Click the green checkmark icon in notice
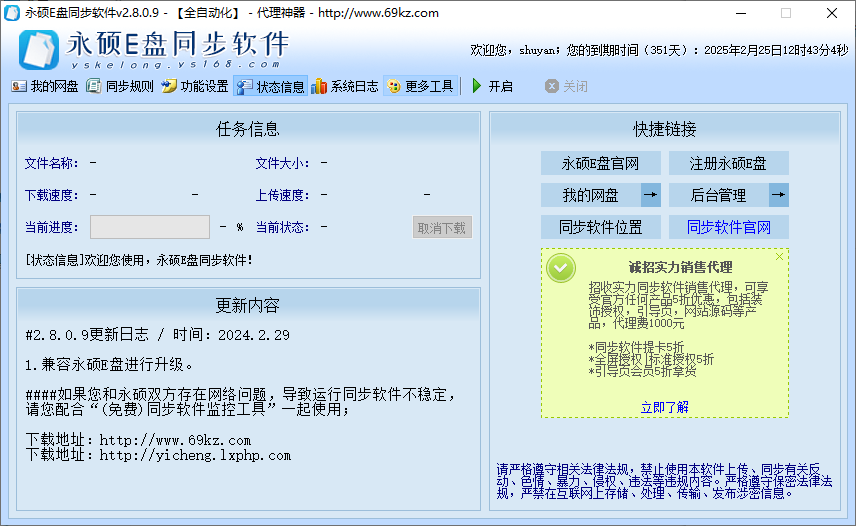This screenshot has height=526, width=856. tap(561, 267)
